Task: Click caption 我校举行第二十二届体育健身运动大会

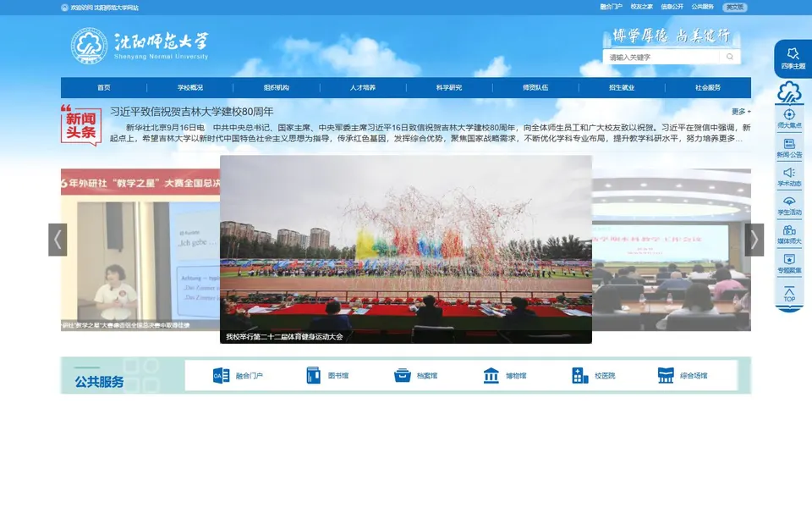Action: [284, 337]
